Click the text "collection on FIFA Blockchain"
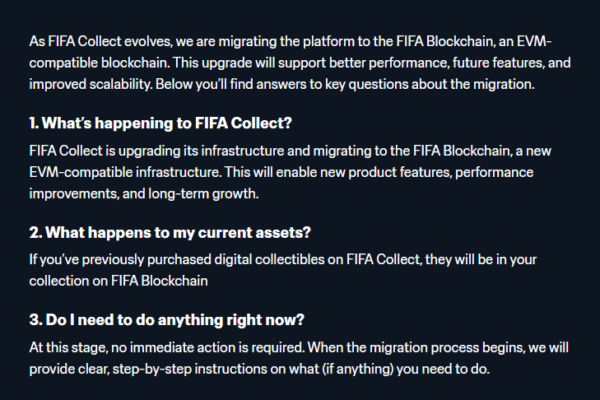The width and height of the screenshot is (600, 400). [x=119, y=281]
